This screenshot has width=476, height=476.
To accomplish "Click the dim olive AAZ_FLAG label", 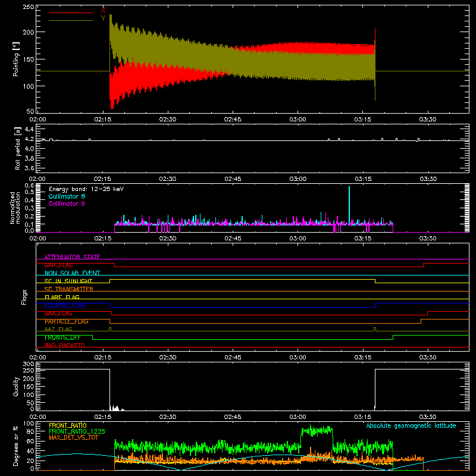I will [58, 329].
